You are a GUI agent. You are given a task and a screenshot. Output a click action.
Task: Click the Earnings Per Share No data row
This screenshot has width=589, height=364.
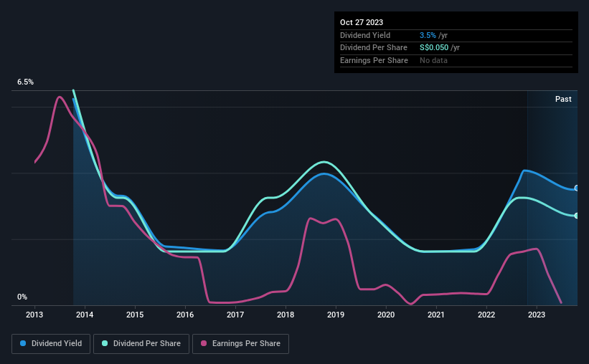pyautogui.click(x=456, y=60)
